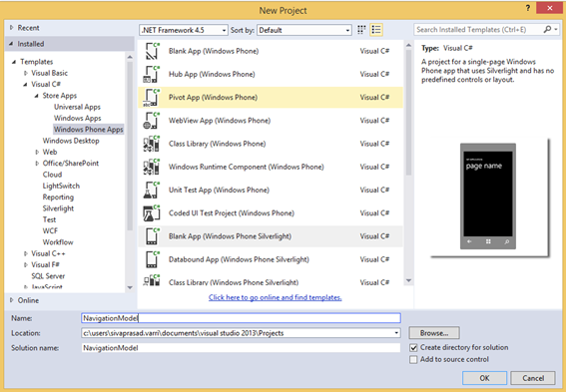Click the Pivot App (Windows Phone) template icon
The height and width of the screenshot is (392, 566).
coord(152,98)
